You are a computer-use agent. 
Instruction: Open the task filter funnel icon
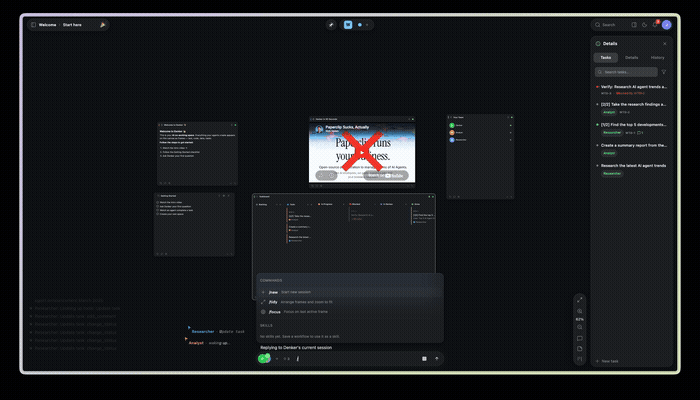pos(664,72)
